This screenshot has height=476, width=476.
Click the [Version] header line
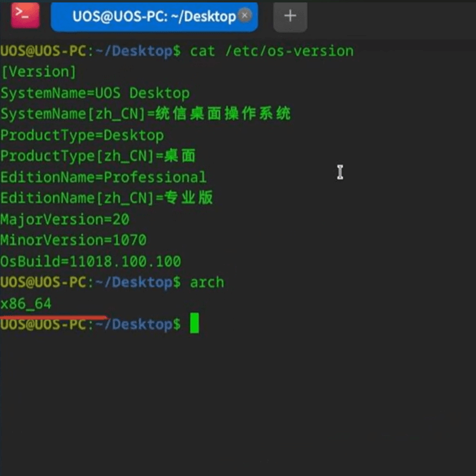point(39,72)
